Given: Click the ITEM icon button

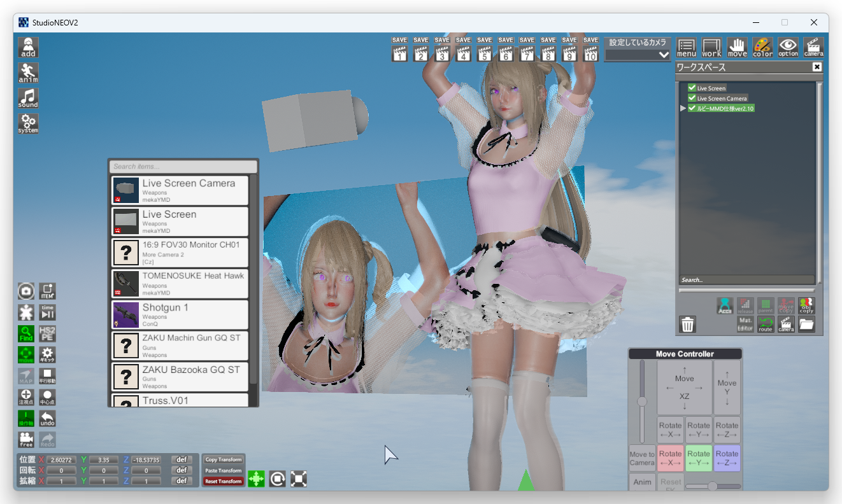Looking at the screenshot, I should tap(48, 291).
